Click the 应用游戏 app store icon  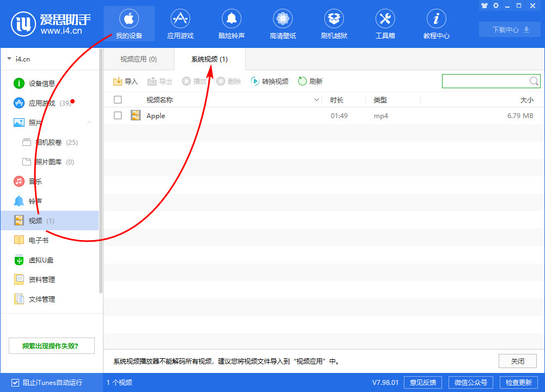[180, 19]
